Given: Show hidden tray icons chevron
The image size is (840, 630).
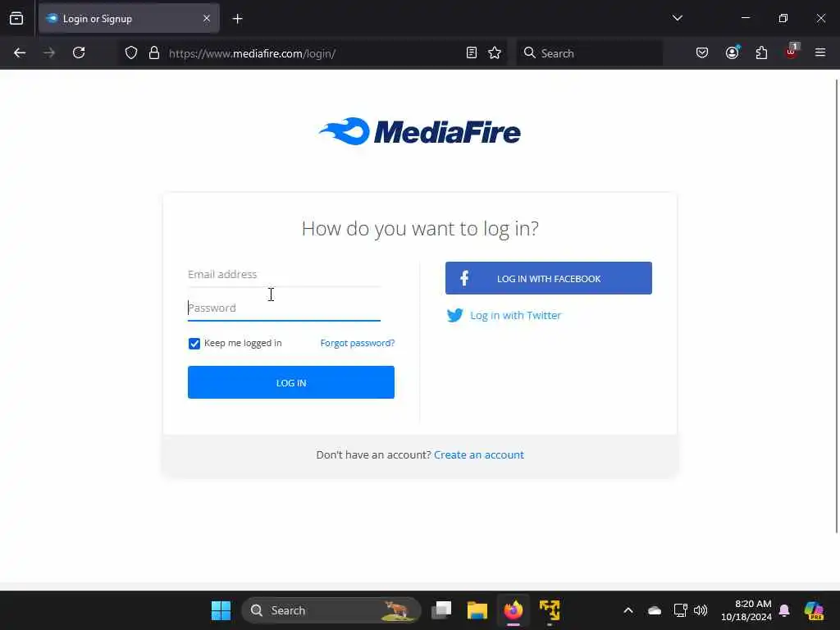Looking at the screenshot, I should tap(628, 610).
